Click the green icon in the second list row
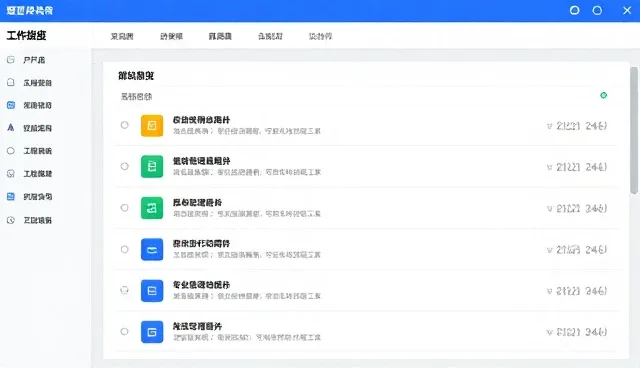This screenshot has height=368, width=640. tap(152, 166)
